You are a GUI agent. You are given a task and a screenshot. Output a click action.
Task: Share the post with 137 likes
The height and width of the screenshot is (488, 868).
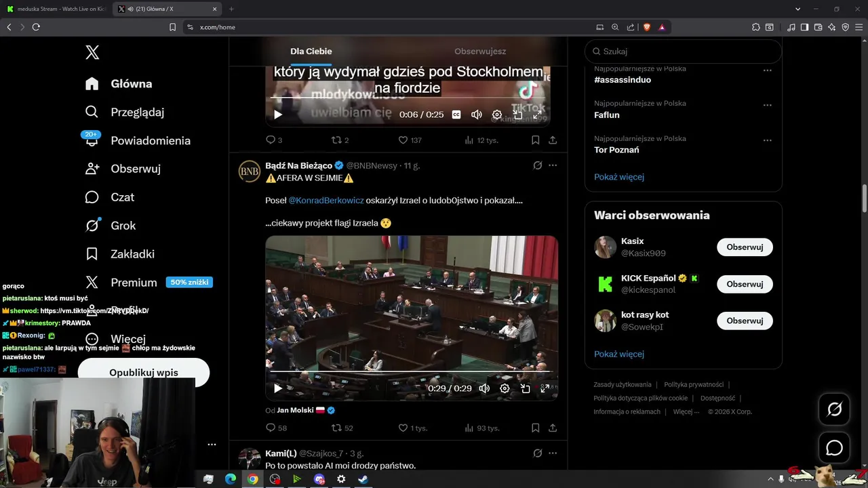pos(553,140)
